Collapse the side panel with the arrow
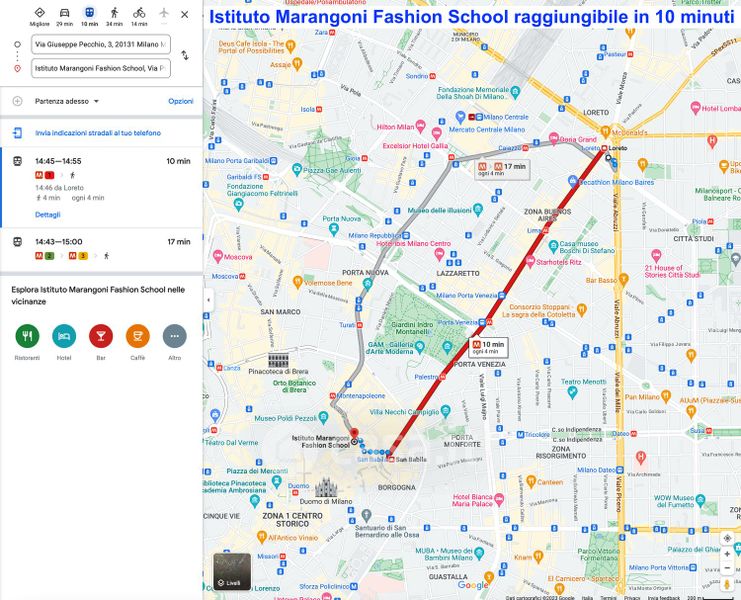This screenshot has height=600, width=741. pyautogui.click(x=208, y=299)
